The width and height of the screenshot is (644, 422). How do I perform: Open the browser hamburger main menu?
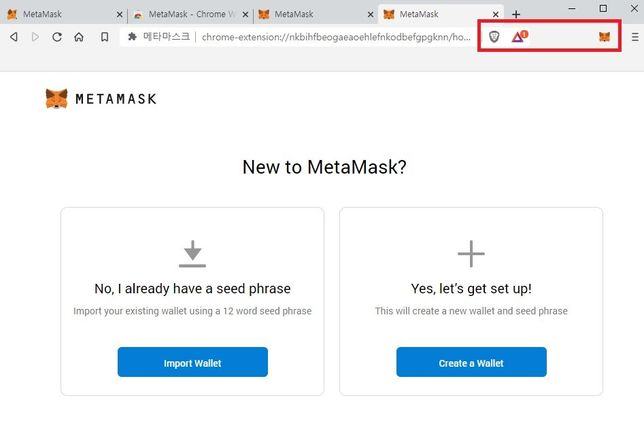click(x=634, y=37)
